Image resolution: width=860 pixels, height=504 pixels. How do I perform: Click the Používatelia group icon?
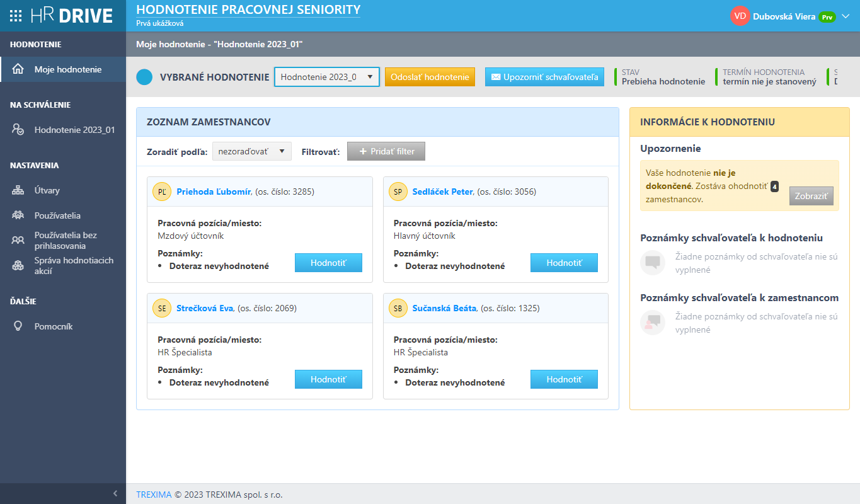click(18, 215)
